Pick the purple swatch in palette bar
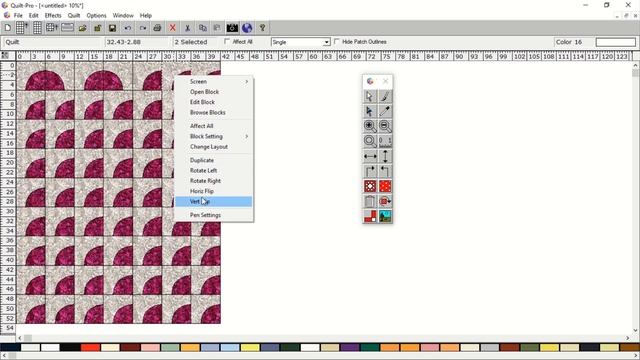Image resolution: width=640 pixels, height=360 pixels. (x=350, y=347)
